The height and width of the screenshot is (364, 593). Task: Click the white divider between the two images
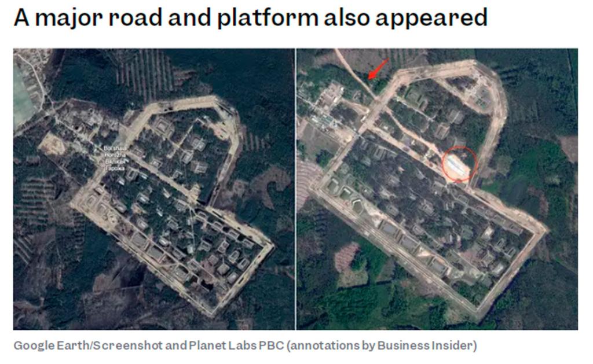coord(295,189)
